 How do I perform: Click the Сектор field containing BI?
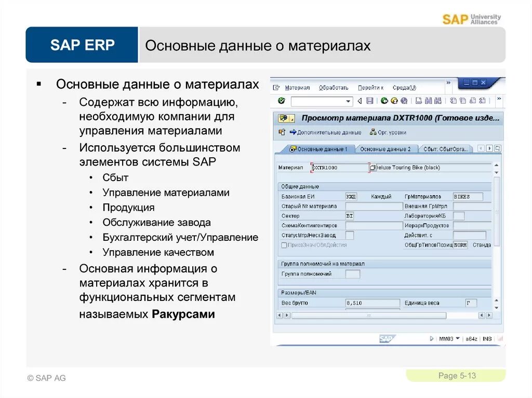click(350, 216)
